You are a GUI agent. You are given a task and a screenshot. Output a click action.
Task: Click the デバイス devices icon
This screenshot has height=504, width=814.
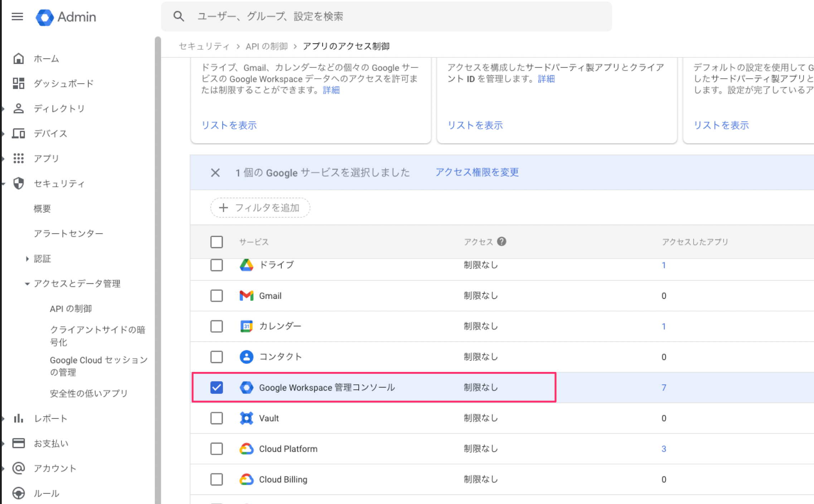coord(19,134)
